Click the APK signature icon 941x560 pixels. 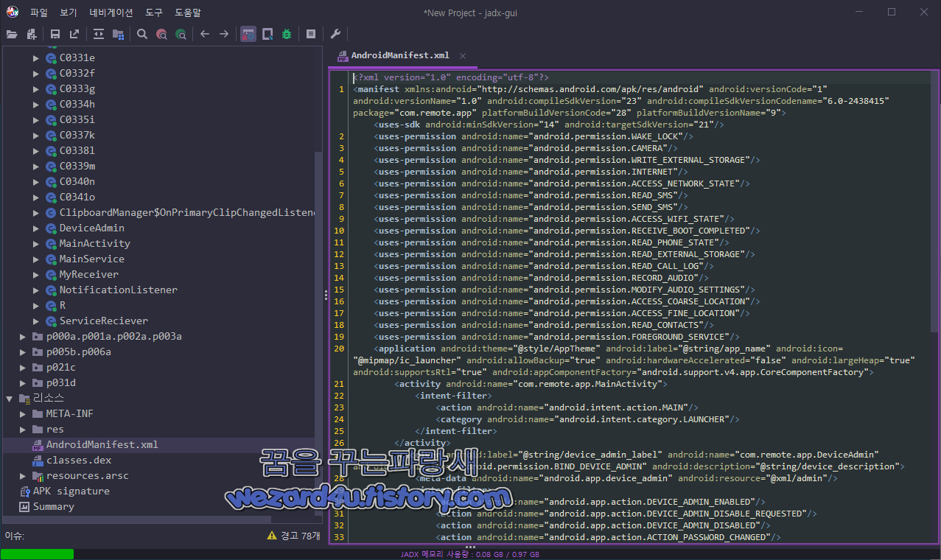coord(24,491)
